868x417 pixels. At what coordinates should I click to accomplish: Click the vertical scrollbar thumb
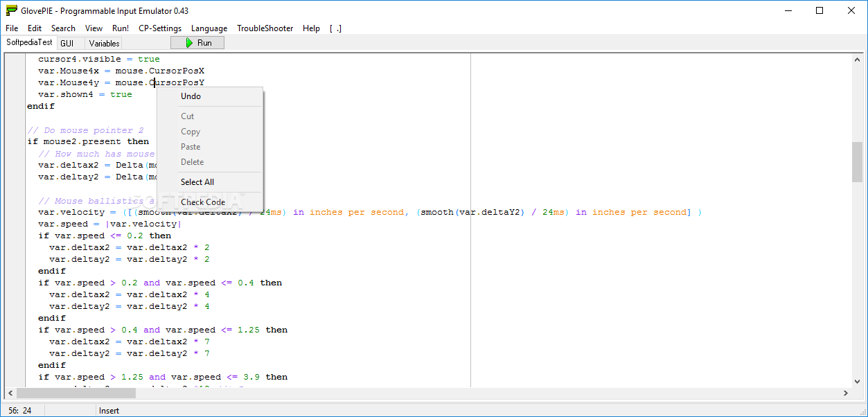858,162
